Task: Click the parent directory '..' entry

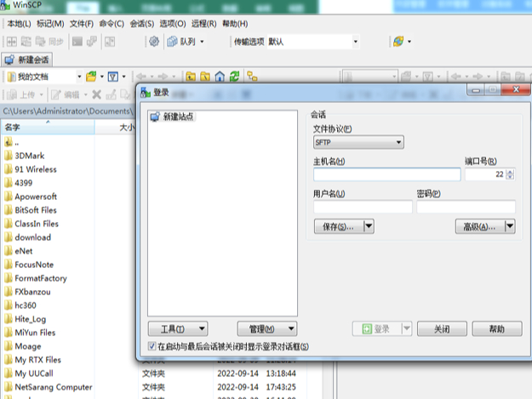Action: (12, 142)
